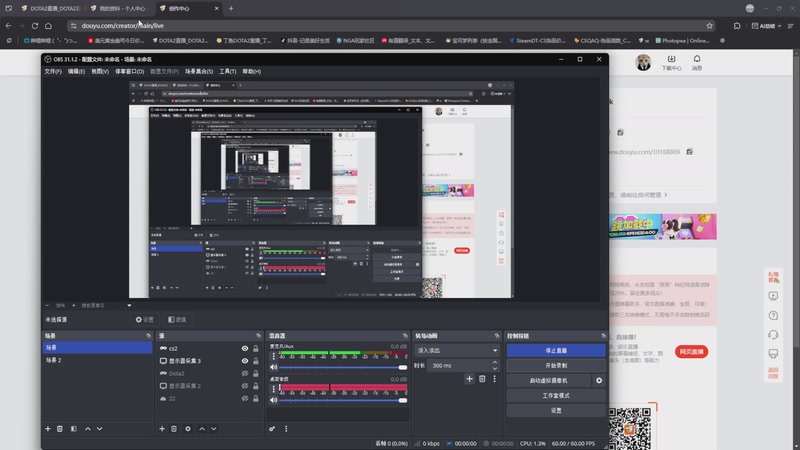Adjust the desktop audio volume slider
800x450 pixels.
click(x=343, y=401)
